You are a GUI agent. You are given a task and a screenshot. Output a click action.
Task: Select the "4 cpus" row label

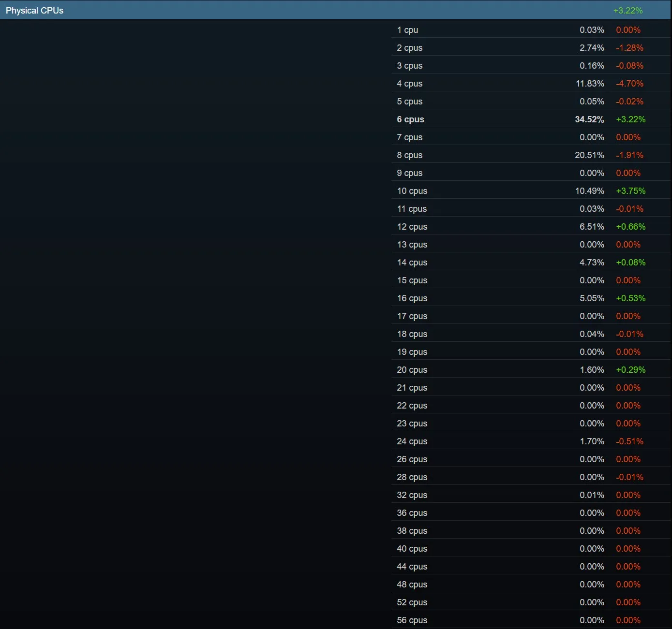(x=410, y=84)
